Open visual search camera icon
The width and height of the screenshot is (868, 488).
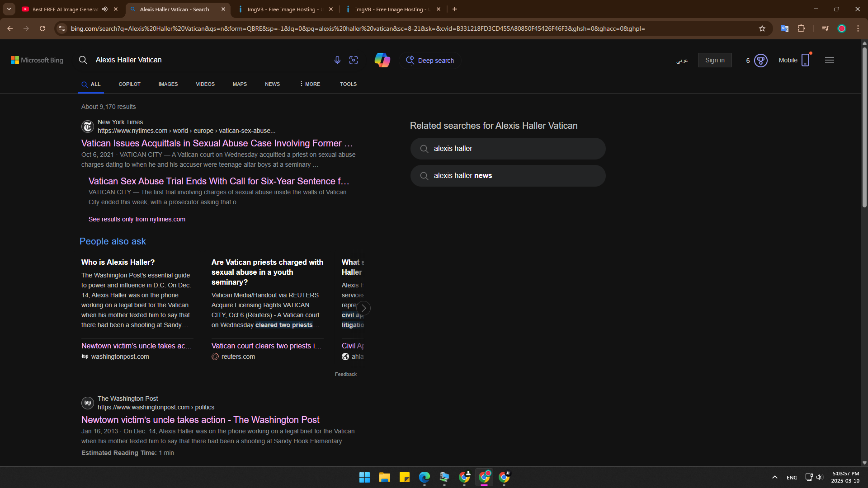(x=354, y=60)
